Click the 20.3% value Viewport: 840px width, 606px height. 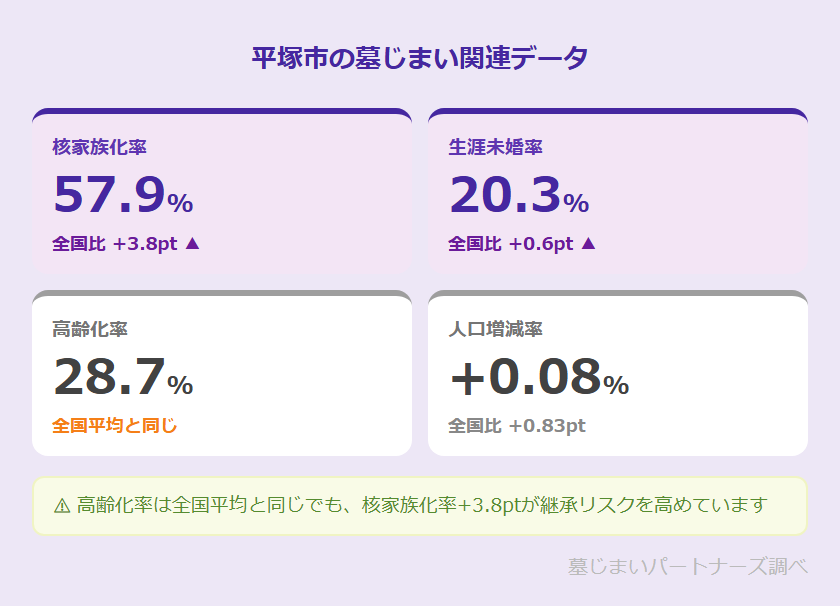pos(518,196)
